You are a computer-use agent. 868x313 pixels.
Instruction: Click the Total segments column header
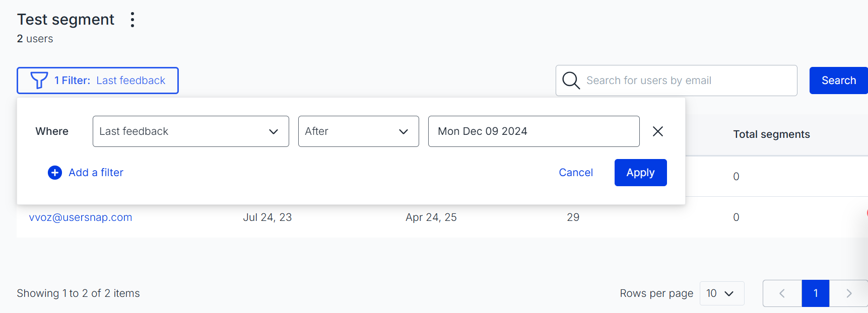[771, 134]
